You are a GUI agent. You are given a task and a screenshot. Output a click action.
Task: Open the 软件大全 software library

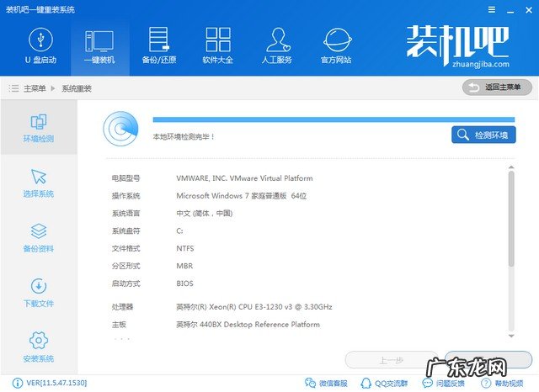tap(218, 46)
